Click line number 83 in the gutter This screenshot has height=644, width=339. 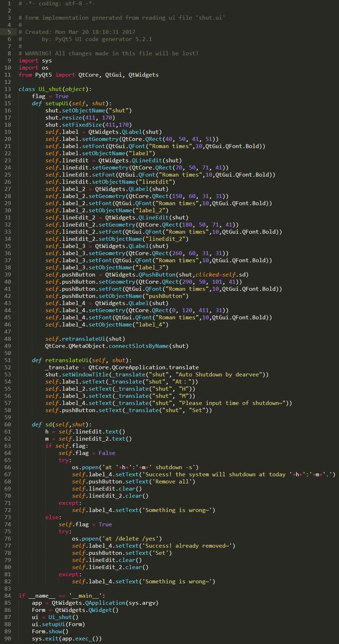point(7,589)
